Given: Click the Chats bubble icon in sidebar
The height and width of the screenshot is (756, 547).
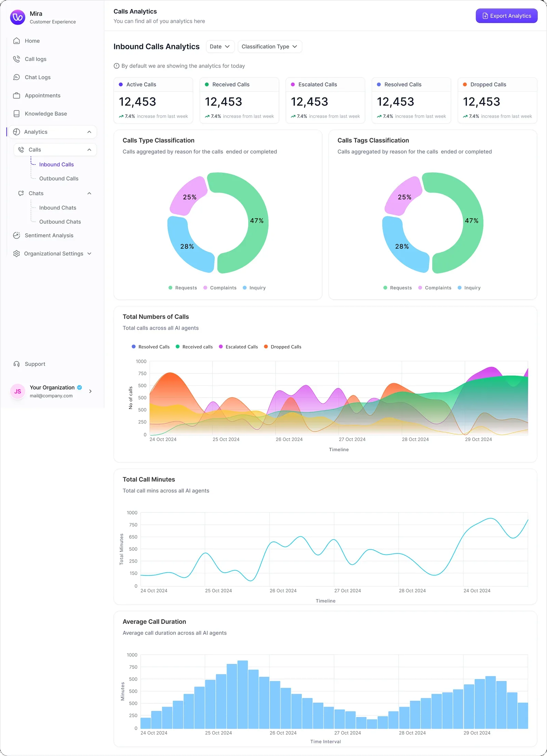Looking at the screenshot, I should pos(21,193).
